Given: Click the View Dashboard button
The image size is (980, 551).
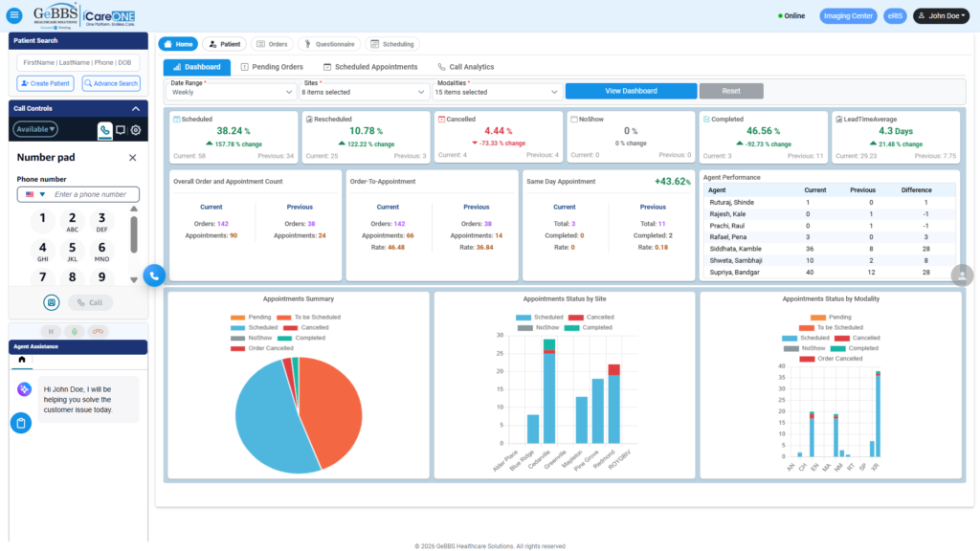Looking at the screenshot, I should coord(631,91).
